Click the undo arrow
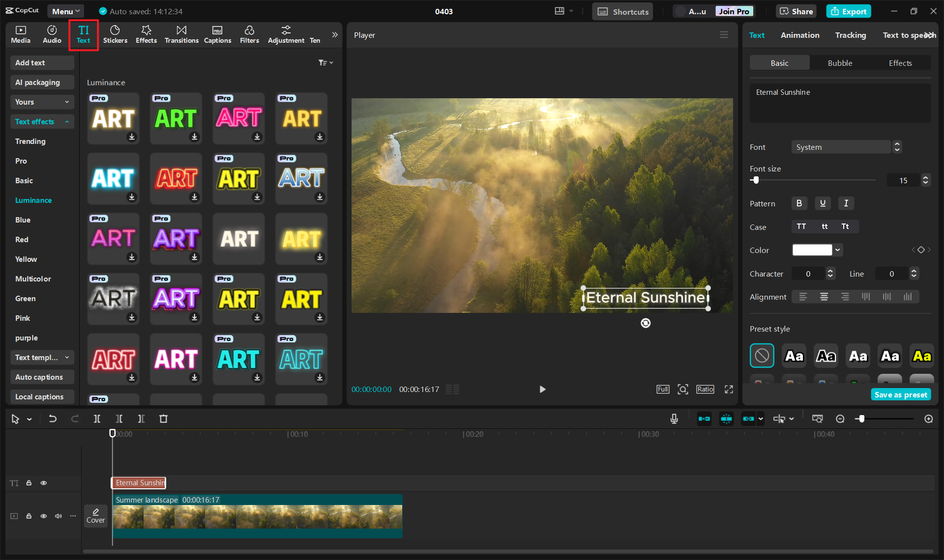The height and width of the screenshot is (560, 944). pos(53,419)
